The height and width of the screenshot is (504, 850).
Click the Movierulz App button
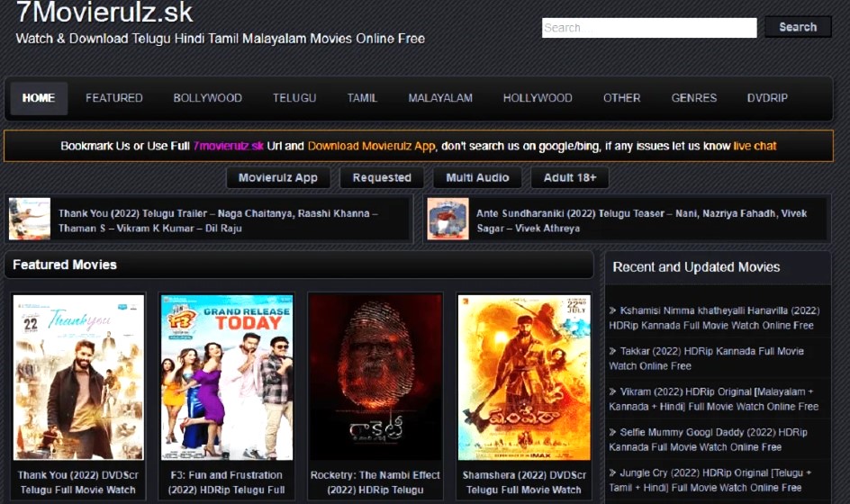click(278, 178)
